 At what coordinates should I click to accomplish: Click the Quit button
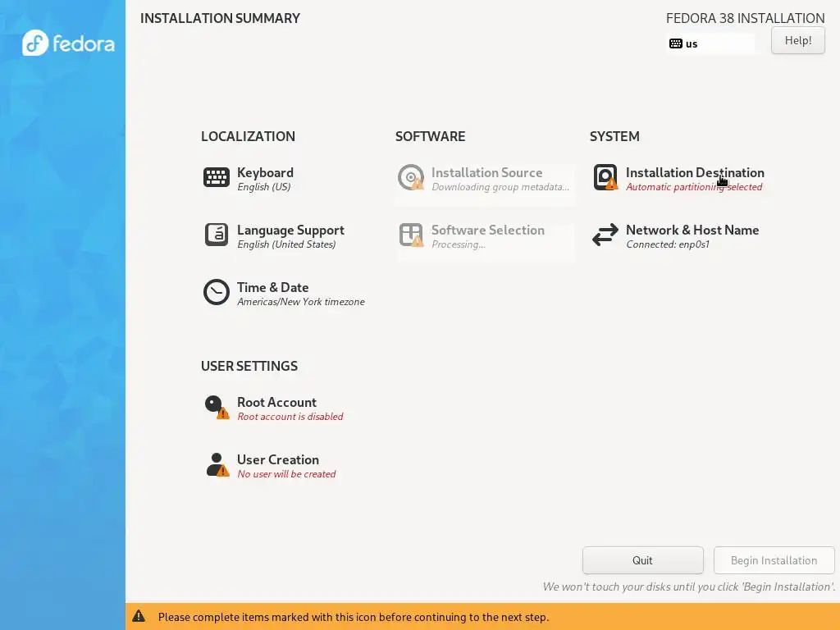643,560
